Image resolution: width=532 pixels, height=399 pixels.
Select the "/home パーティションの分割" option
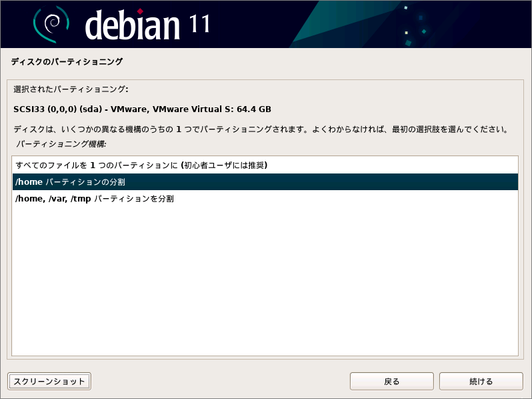[70, 182]
